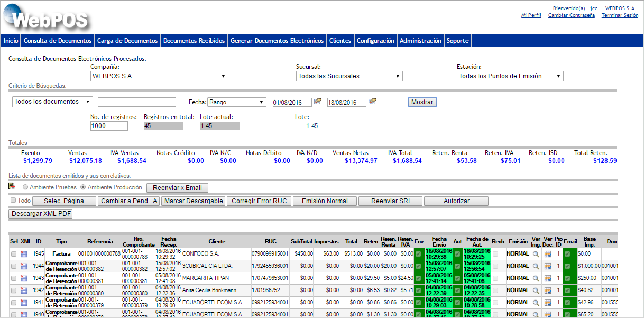Click the calendar icon beside the 01/08/2016 date
The image size is (644, 318).
click(317, 102)
